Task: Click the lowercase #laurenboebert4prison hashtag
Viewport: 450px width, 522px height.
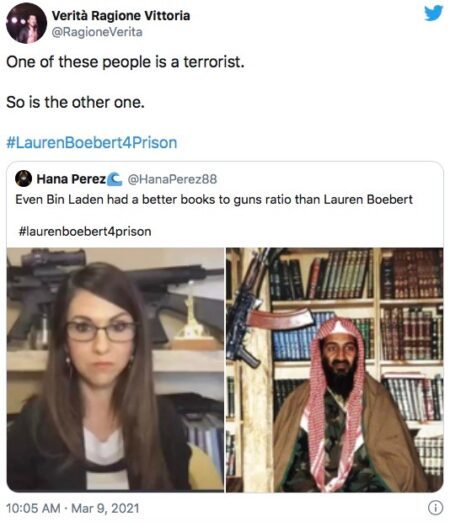Action: pyautogui.click(x=85, y=231)
